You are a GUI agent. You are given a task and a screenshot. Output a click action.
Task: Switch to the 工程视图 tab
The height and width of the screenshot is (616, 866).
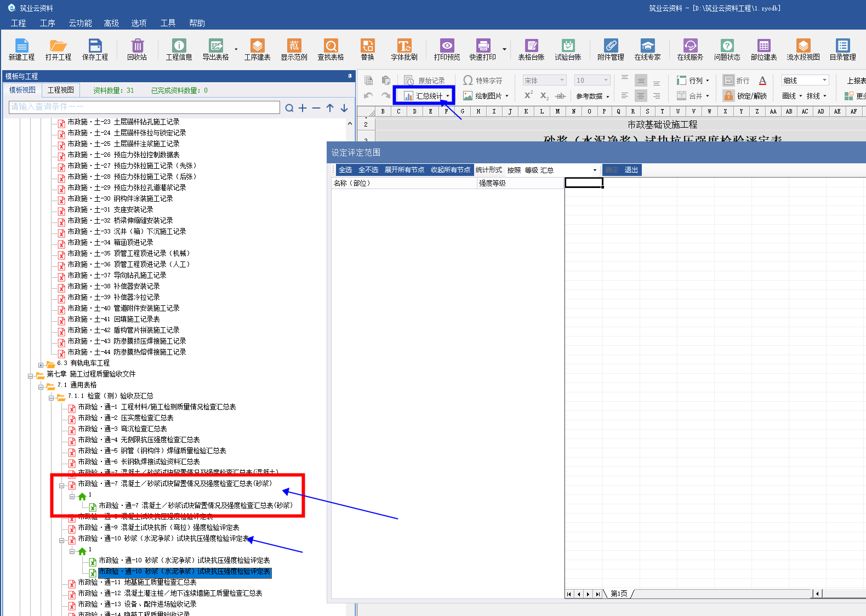61,90
